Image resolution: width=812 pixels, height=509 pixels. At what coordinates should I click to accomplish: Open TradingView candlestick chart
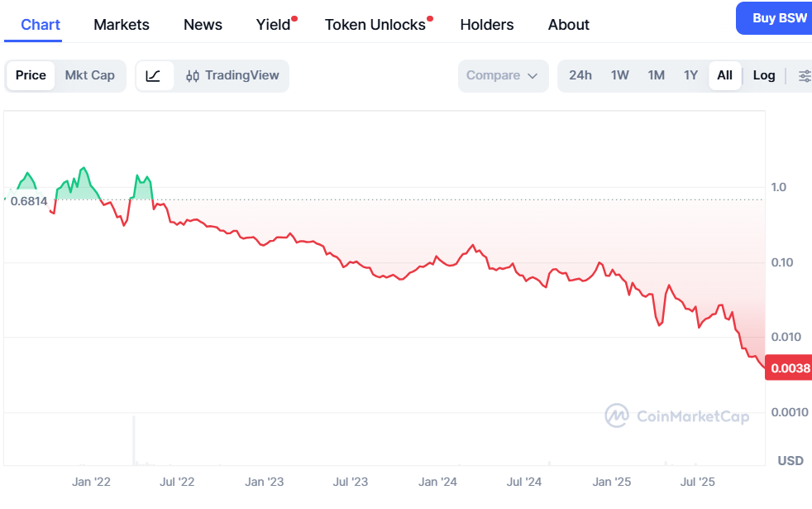[x=232, y=75]
